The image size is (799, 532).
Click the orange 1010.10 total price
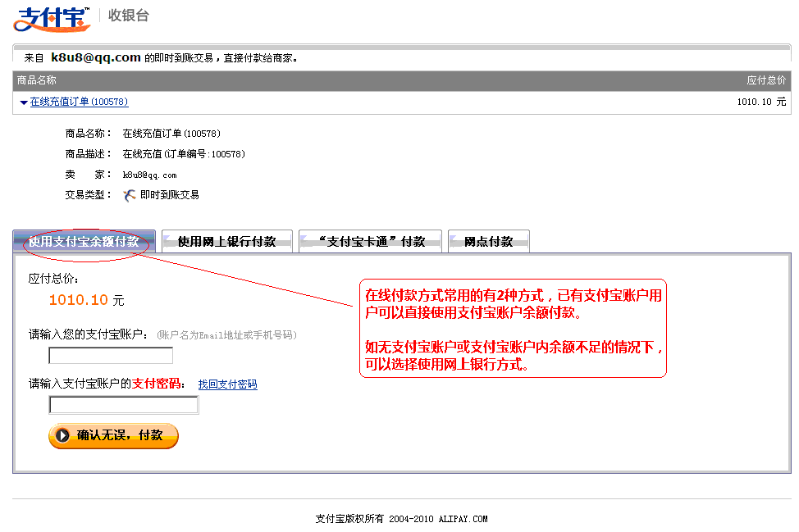[79, 300]
